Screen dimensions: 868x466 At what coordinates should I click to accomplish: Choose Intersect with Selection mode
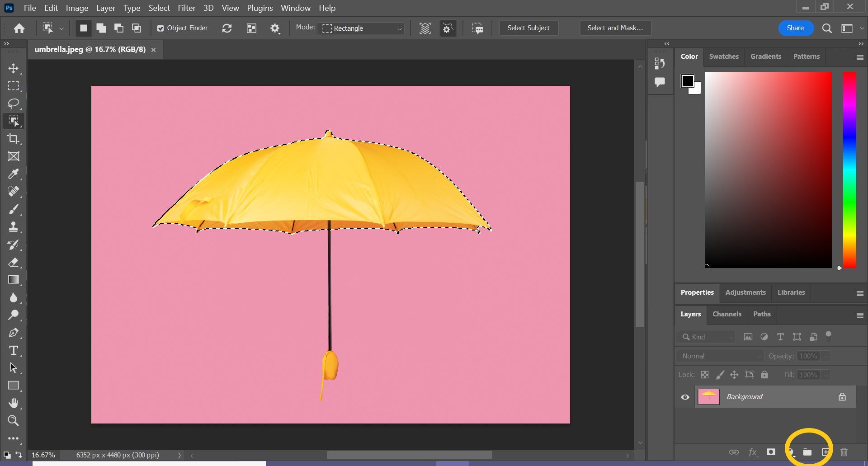coord(137,28)
